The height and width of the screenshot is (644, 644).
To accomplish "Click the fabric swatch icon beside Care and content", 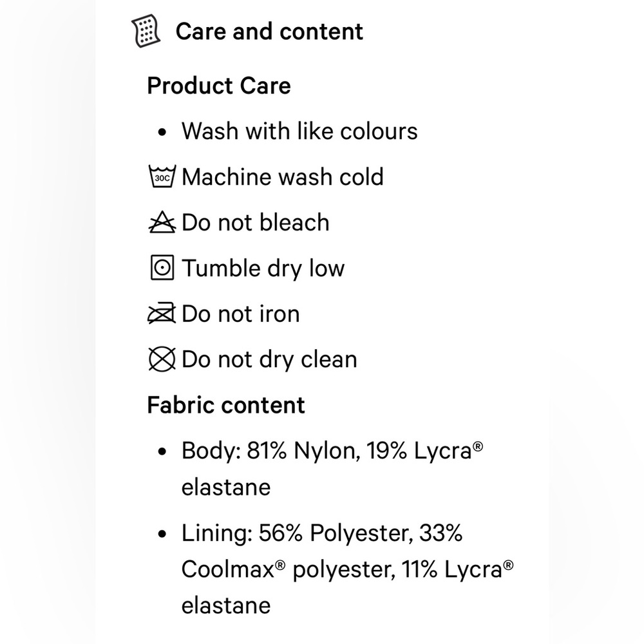I will point(146,31).
